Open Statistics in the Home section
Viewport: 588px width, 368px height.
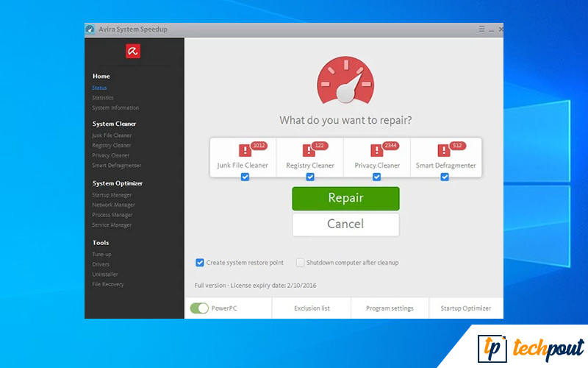(x=103, y=98)
